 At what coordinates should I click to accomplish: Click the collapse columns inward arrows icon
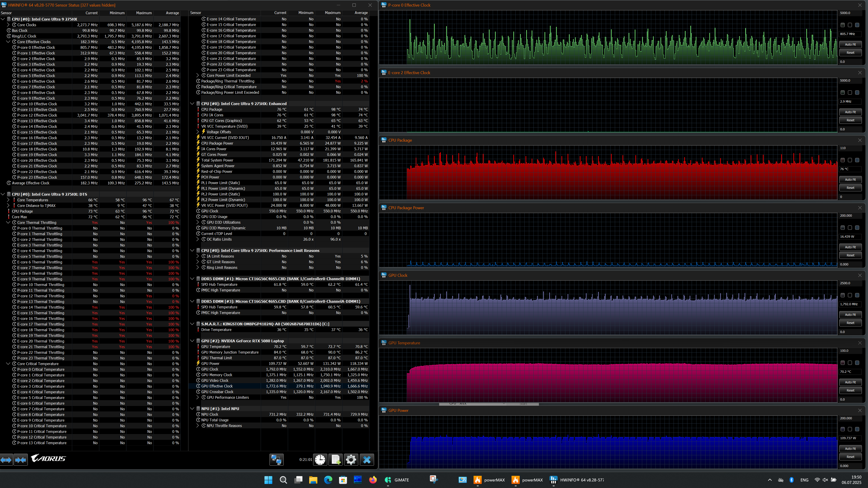coord(21,460)
